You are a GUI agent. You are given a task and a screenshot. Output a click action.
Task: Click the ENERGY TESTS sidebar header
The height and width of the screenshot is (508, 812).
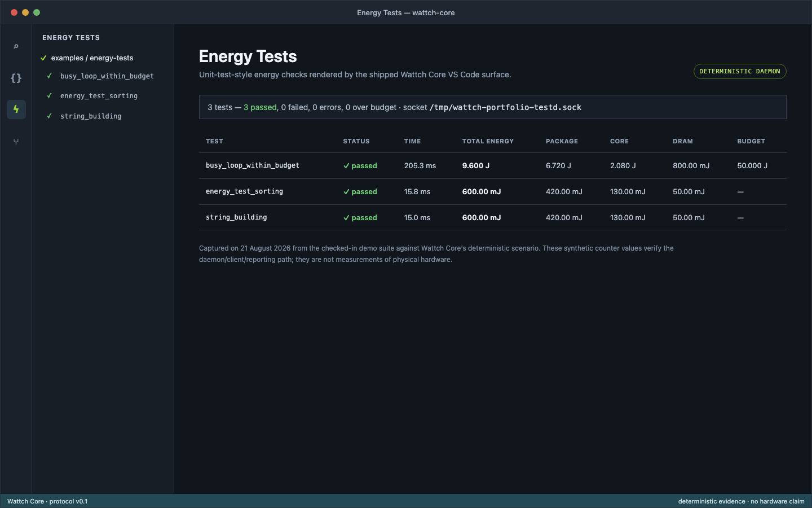71,38
